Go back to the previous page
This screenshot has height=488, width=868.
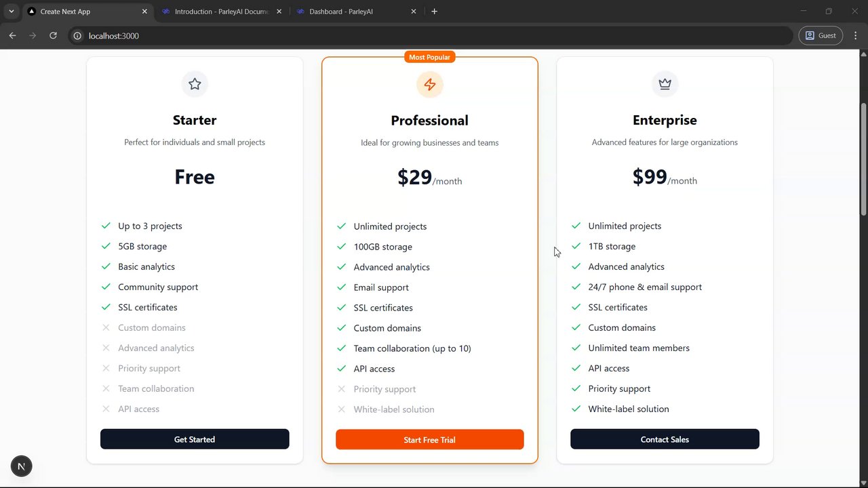pyautogui.click(x=12, y=35)
